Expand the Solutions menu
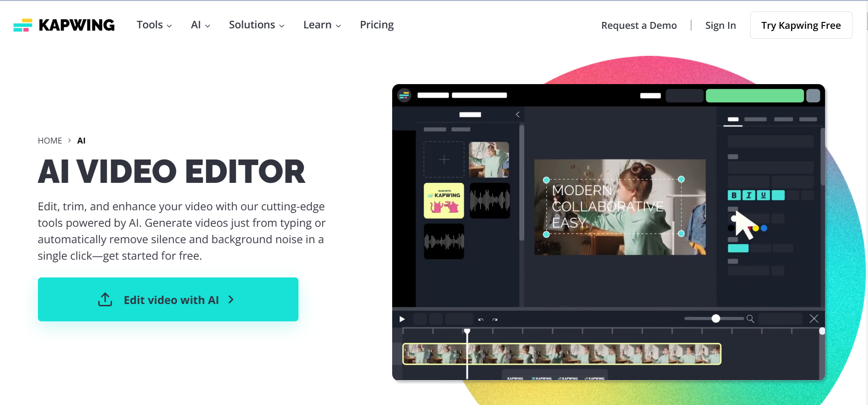The image size is (868, 405). coord(256,25)
